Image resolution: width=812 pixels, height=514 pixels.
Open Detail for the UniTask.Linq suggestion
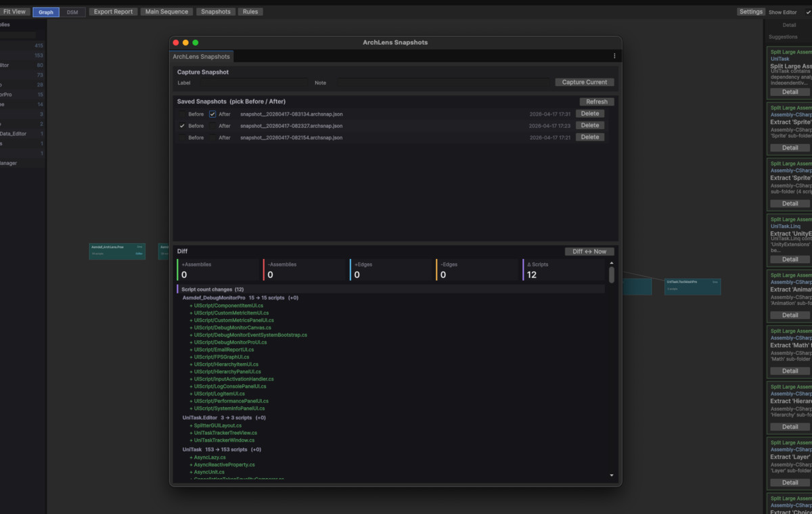pos(790,259)
